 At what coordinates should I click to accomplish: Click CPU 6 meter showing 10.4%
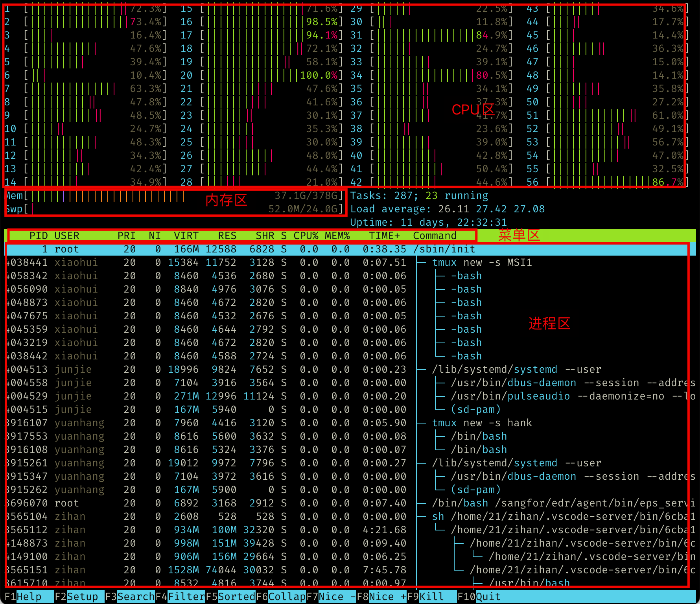[86, 75]
